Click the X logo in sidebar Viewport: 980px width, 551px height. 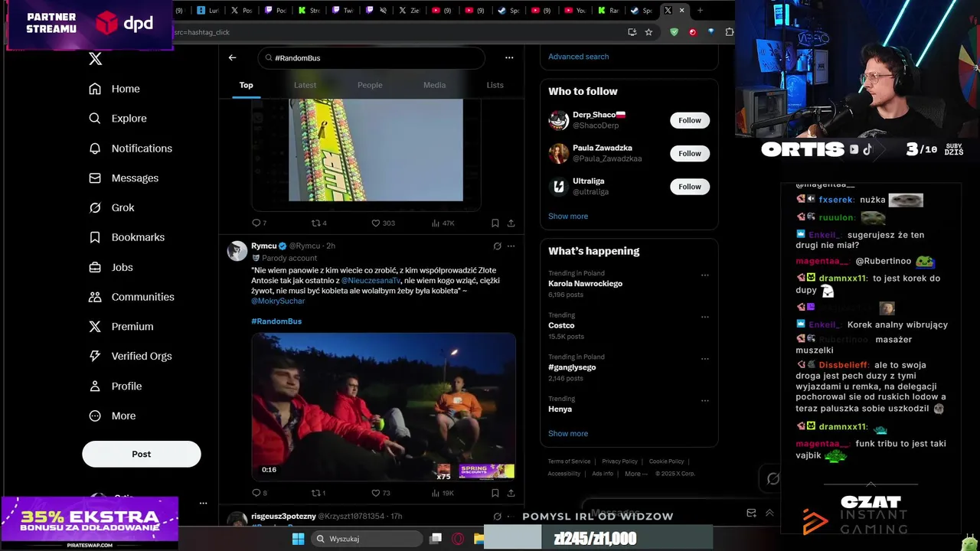(x=95, y=59)
